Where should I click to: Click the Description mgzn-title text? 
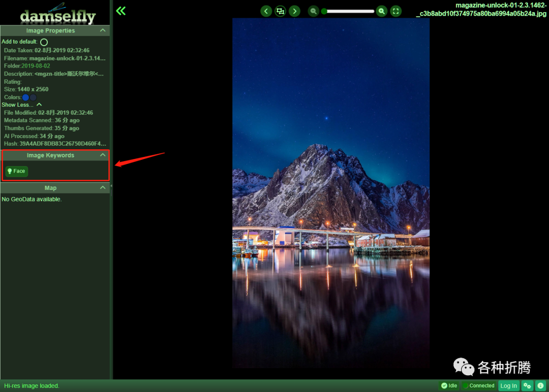(x=69, y=74)
